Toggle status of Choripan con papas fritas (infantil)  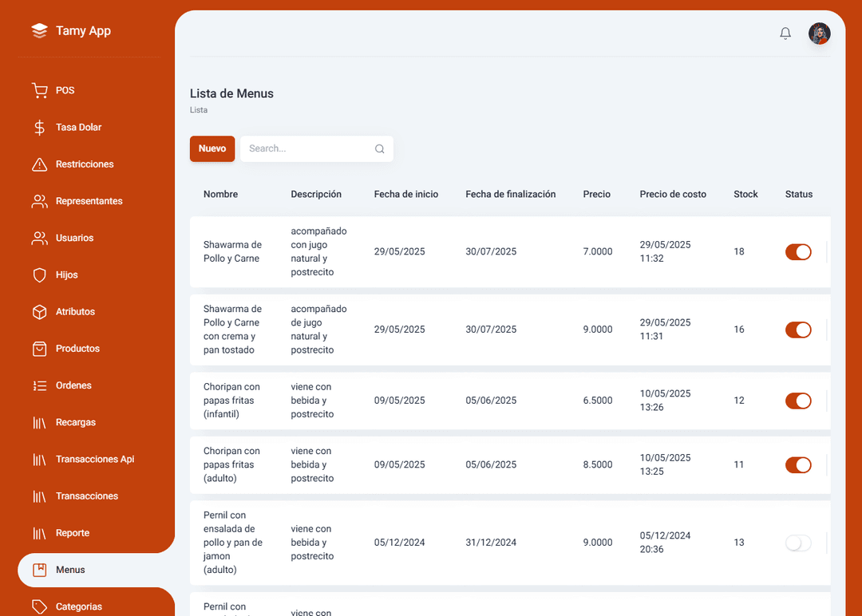[798, 401]
